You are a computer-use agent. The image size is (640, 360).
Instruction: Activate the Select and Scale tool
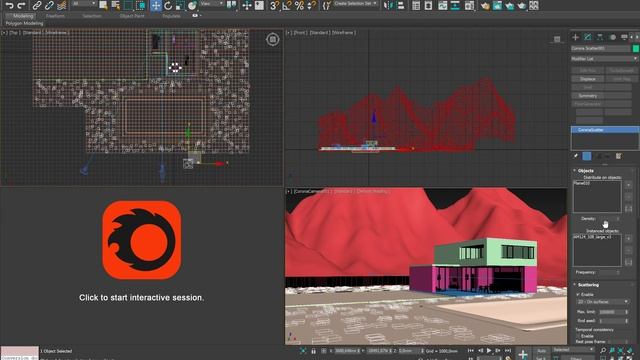pyautogui.click(x=180, y=5)
